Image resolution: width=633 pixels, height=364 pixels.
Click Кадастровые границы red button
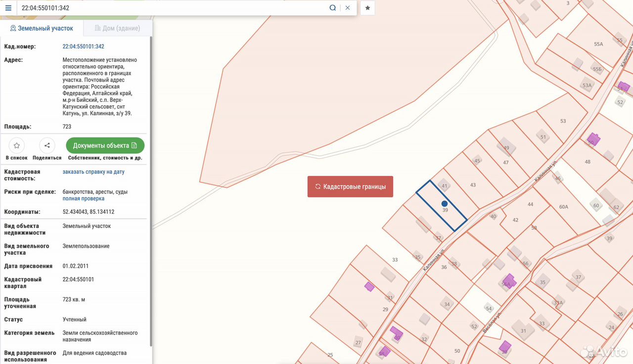[350, 186]
